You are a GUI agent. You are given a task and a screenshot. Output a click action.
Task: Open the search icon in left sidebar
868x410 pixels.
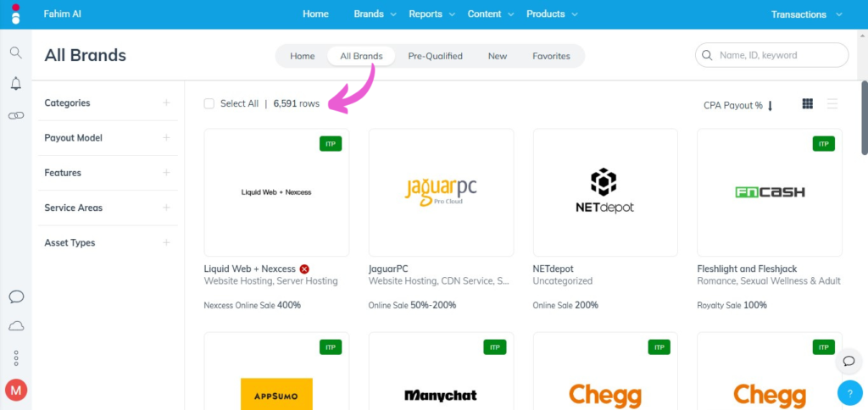tap(16, 53)
